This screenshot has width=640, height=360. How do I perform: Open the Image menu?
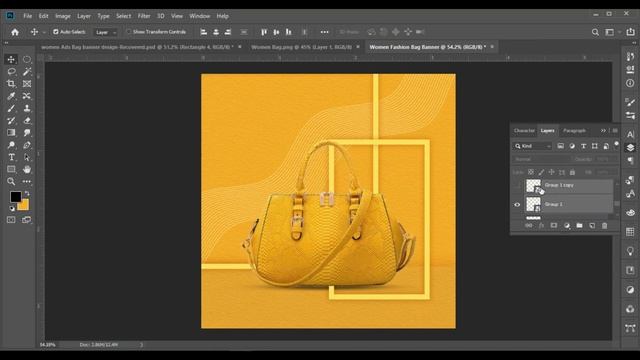tap(62, 16)
